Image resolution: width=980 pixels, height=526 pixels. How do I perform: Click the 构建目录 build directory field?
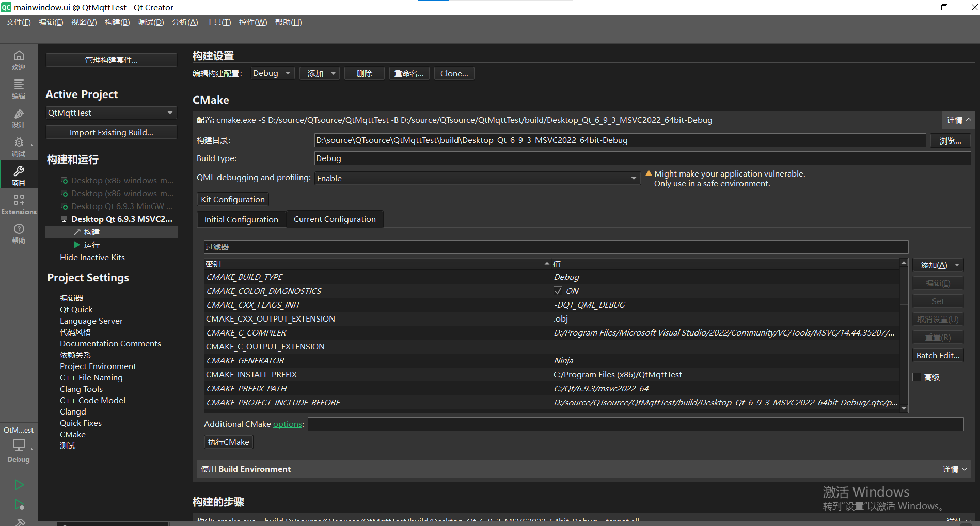[620, 140]
